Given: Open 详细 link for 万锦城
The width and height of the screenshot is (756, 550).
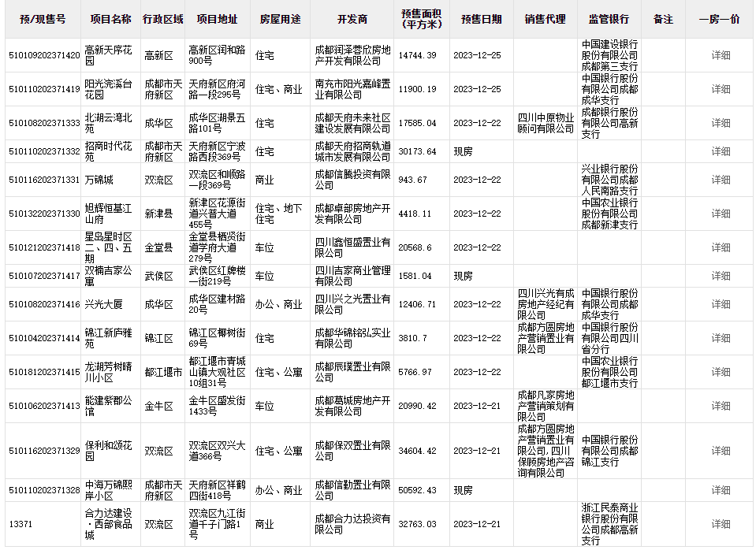Looking at the screenshot, I should pyautogui.click(x=721, y=180).
